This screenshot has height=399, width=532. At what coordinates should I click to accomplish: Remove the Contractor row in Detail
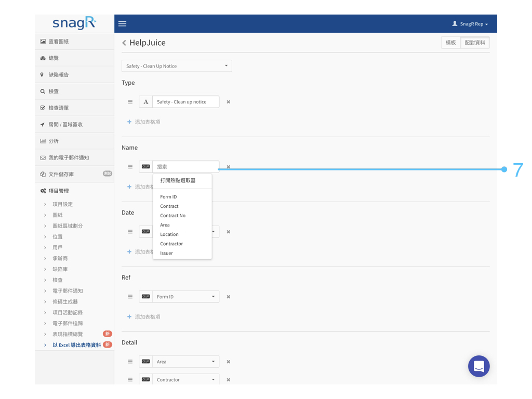229,380
